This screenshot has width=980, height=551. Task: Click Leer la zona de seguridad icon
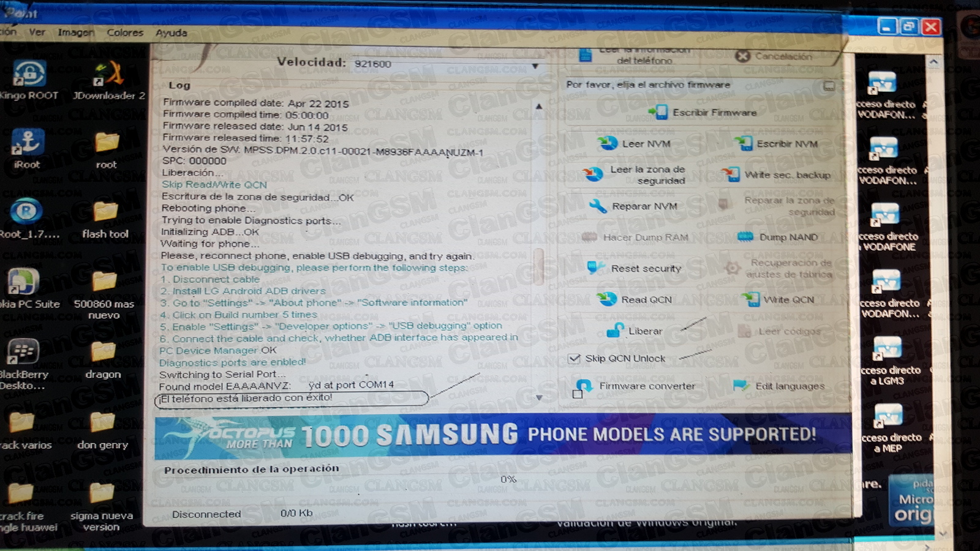click(x=592, y=174)
